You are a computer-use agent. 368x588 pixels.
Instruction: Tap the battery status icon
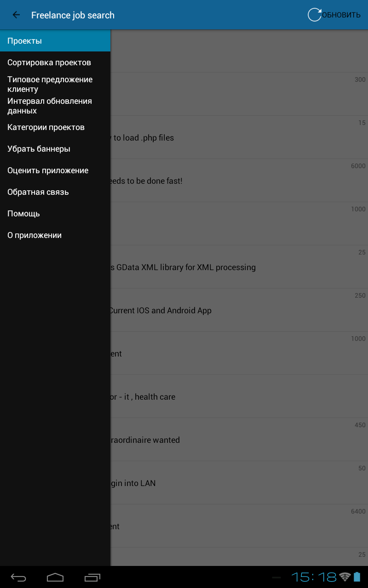pos(357,577)
